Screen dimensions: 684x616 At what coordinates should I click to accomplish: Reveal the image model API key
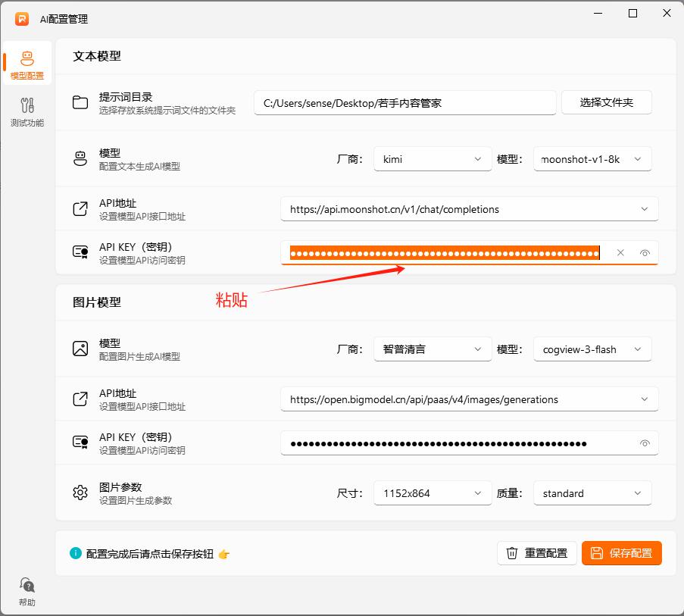tap(645, 443)
